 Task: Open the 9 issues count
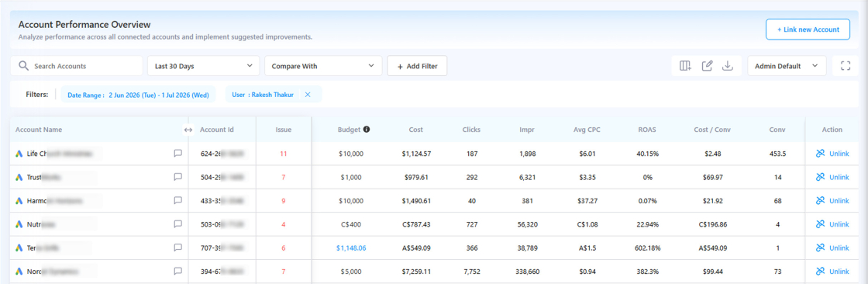tap(284, 201)
